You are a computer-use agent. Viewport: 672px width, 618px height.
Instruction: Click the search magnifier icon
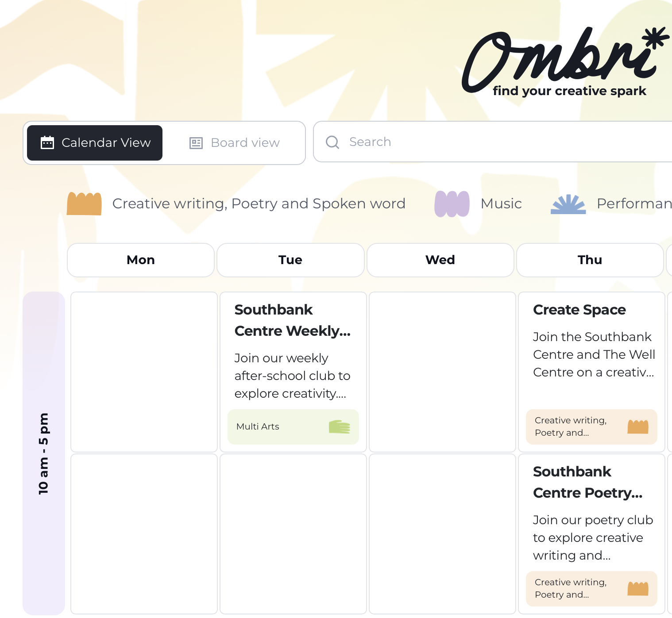click(332, 142)
